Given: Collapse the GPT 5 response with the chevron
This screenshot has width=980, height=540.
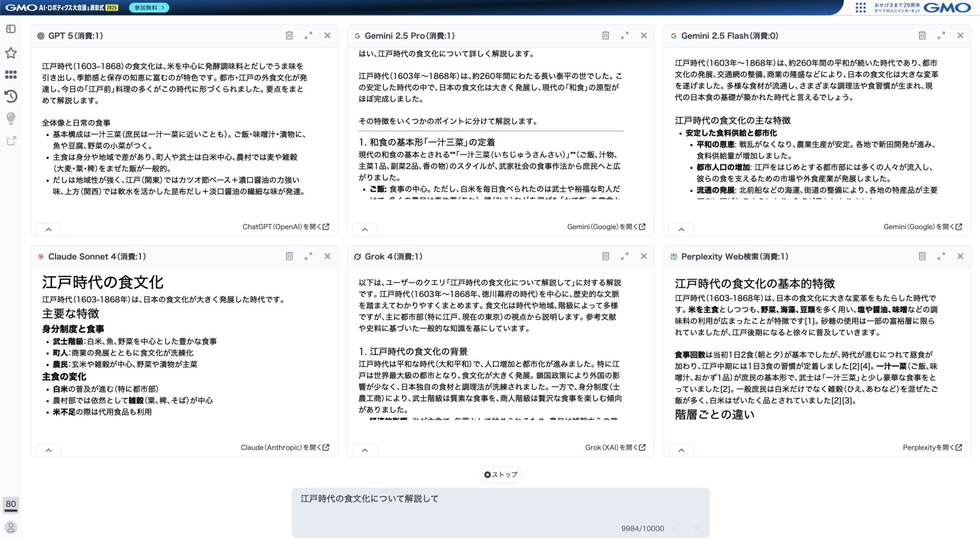Looking at the screenshot, I should [48, 229].
